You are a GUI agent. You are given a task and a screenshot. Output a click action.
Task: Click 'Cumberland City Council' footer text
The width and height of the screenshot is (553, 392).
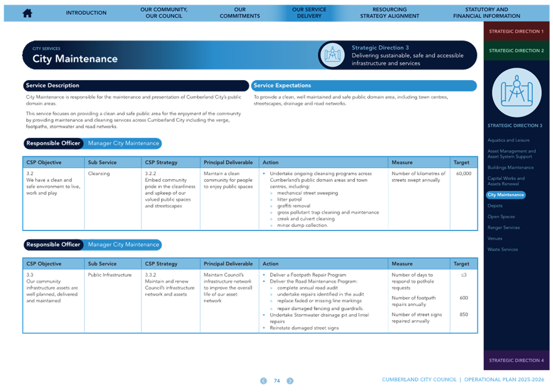pyautogui.click(x=419, y=380)
